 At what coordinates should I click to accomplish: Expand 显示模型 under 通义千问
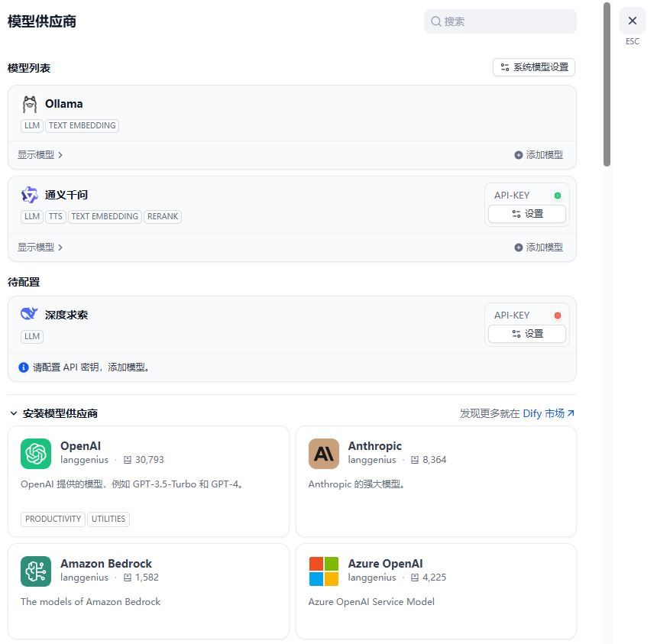pos(40,248)
